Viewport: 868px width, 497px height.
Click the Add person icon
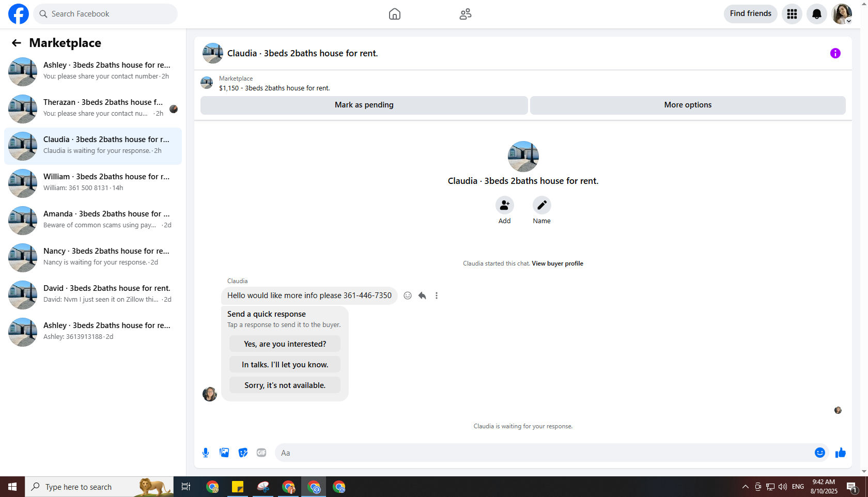505,205
